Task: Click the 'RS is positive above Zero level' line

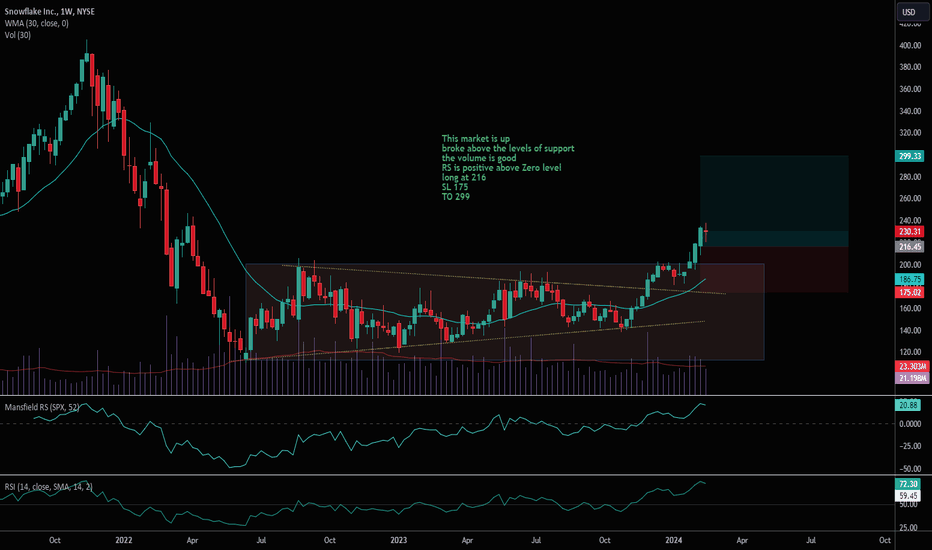Action: tap(501, 168)
